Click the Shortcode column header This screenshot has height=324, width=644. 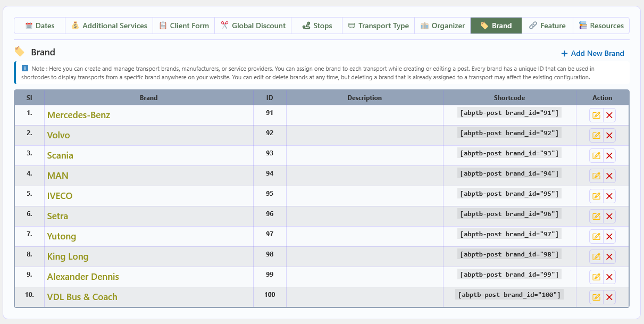point(509,98)
